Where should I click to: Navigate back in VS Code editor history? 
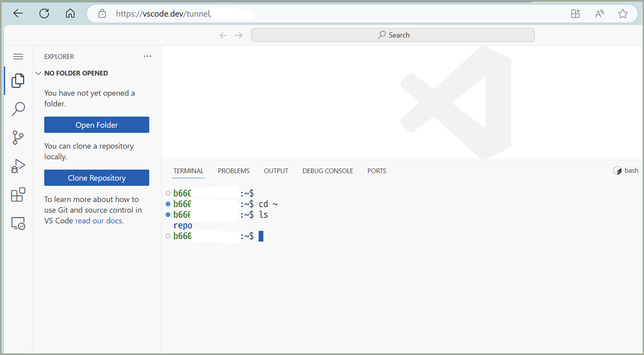pyautogui.click(x=223, y=36)
